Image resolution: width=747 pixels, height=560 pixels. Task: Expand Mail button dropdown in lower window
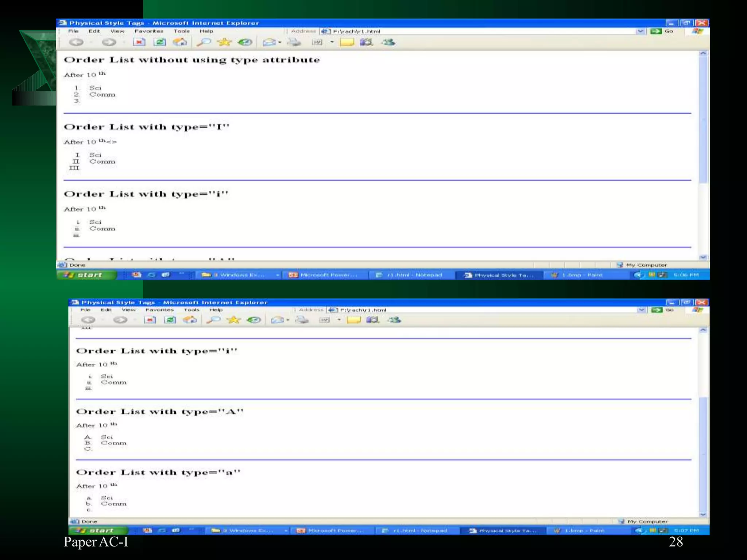[x=288, y=320]
